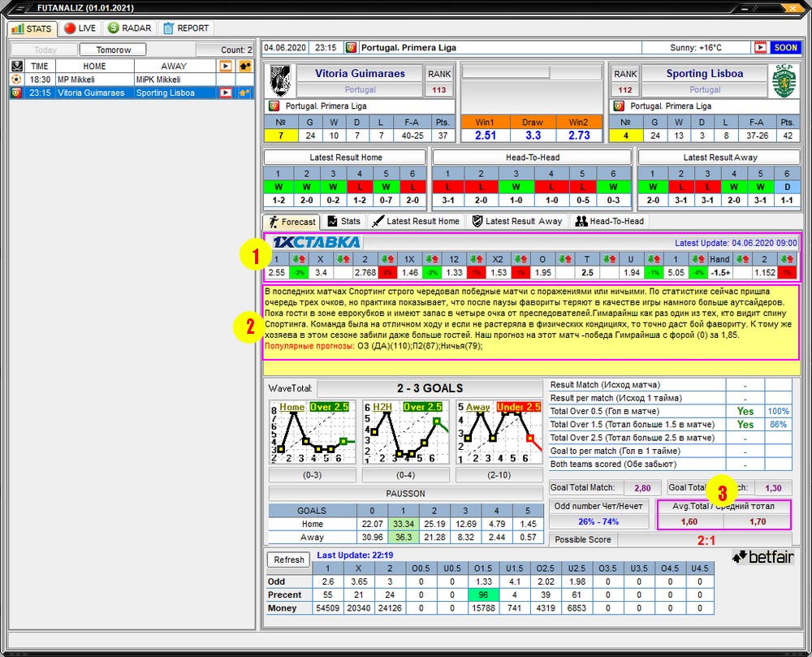Click the video column header icon
The height and width of the screenshot is (657, 812).
pyautogui.click(x=226, y=67)
